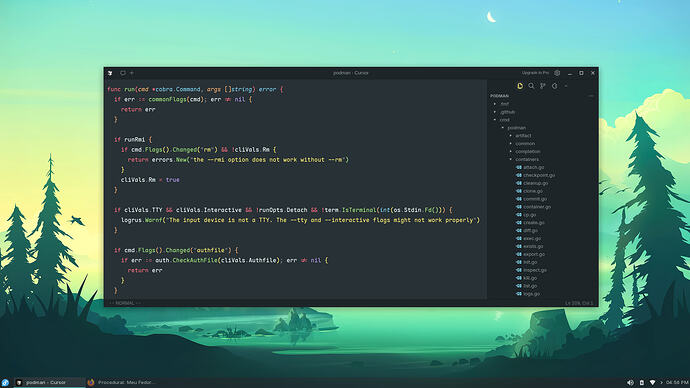The image size is (690, 388).
Task: Click the chat bubble icon in title bar
Action: (123, 73)
